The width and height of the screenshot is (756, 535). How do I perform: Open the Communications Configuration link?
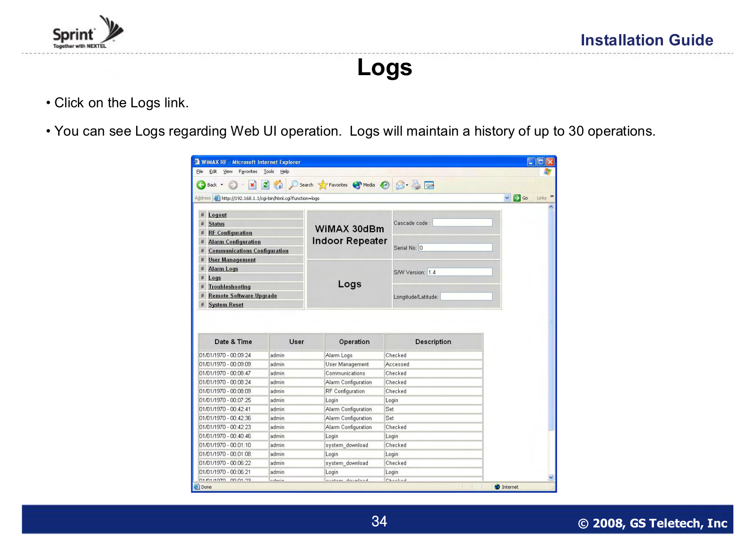coord(248,251)
